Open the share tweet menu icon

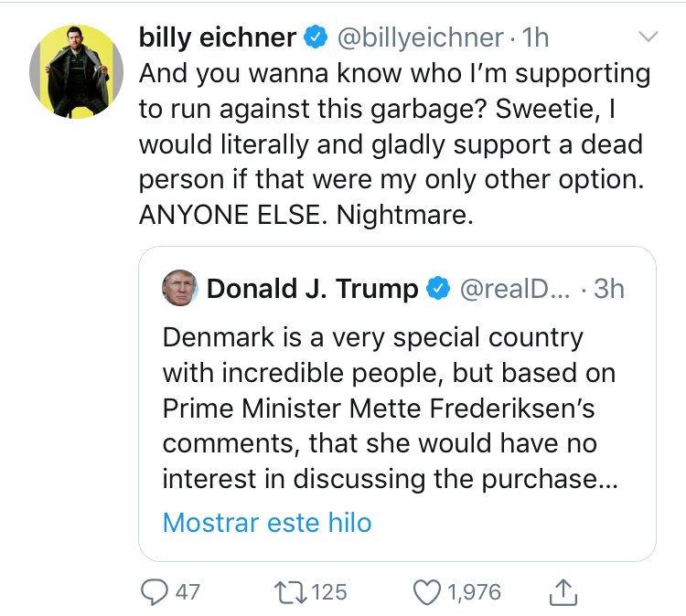pyautogui.click(x=563, y=592)
